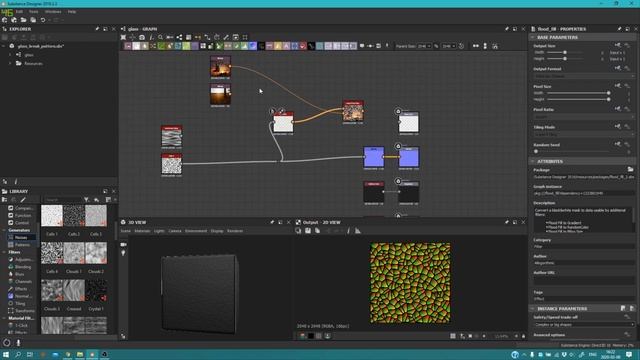Toggle the Tiling Mode inheritance button
Screen dimensions: 640x360
pos(618,127)
